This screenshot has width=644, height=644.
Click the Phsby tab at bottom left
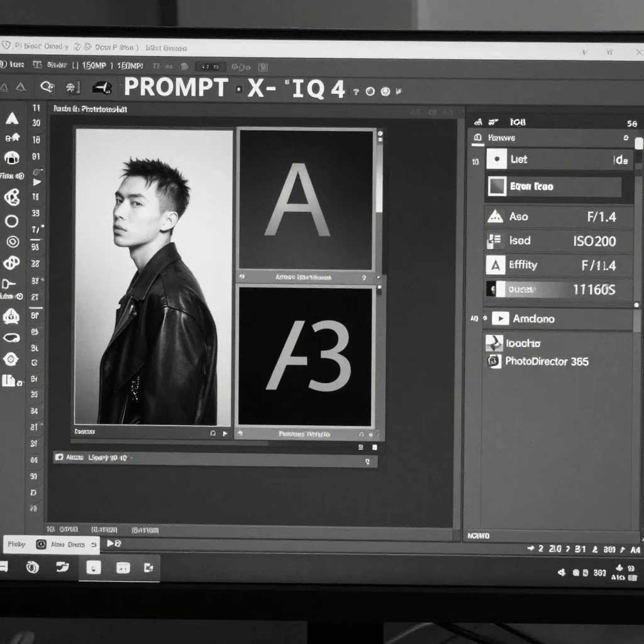[x=17, y=544]
